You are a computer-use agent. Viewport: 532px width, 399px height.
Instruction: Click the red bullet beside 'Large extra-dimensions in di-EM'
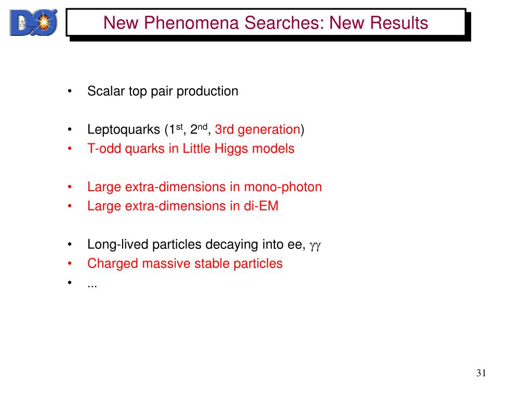[x=70, y=206]
